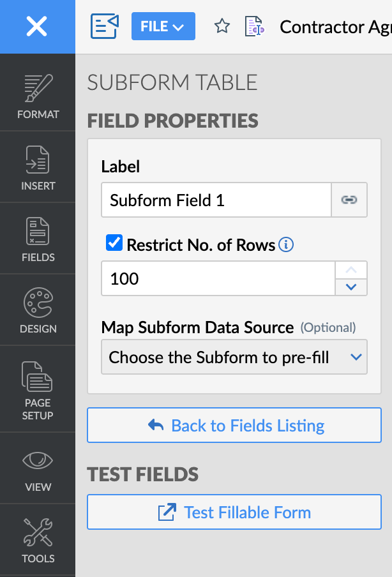
Task: Click the Writer document logo icon
Action: (x=105, y=26)
